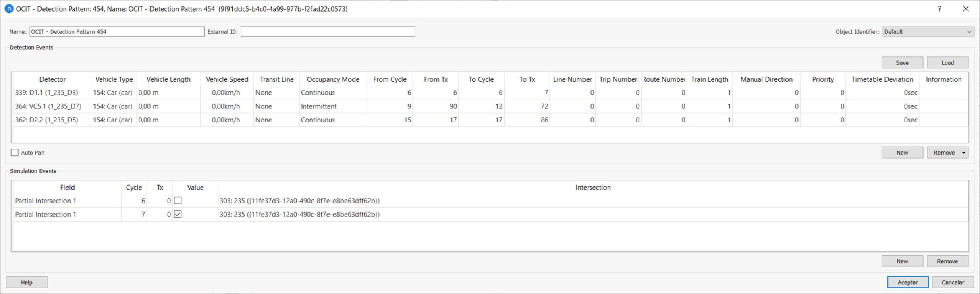This screenshot has height=294, width=980.
Task: Click Timetable Deviation 0sec in D1.1 row
Action: [x=882, y=93]
